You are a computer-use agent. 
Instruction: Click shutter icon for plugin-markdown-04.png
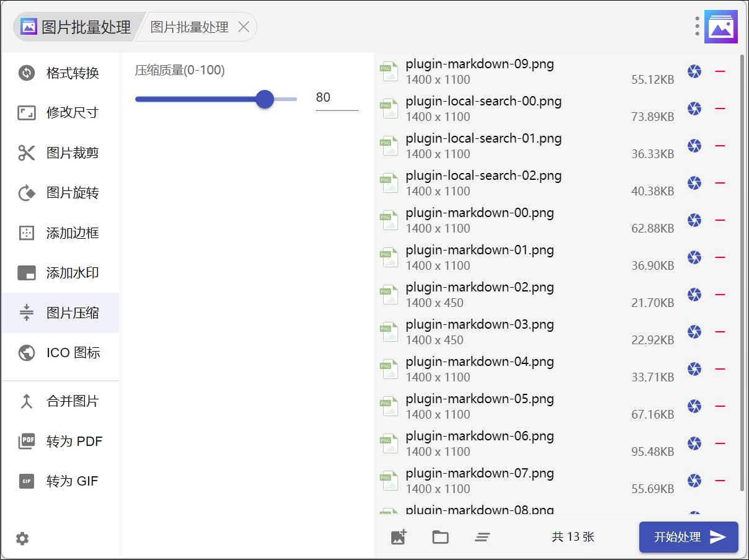click(694, 369)
